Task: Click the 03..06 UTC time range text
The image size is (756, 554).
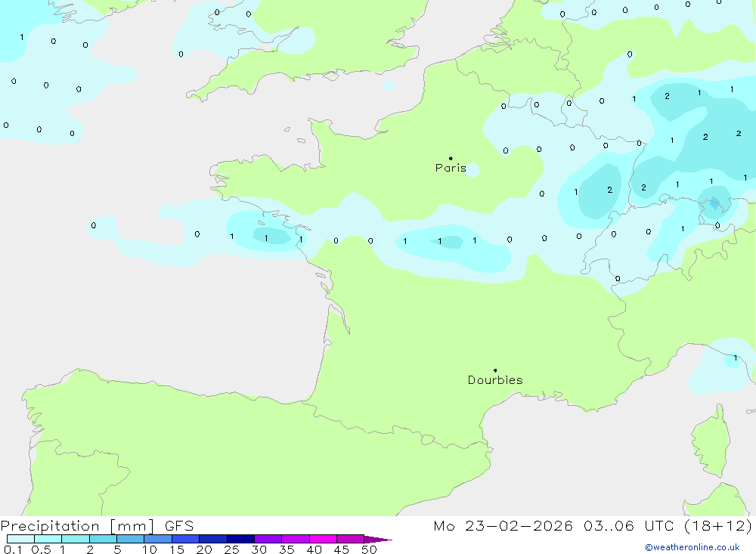Action: pyautogui.click(x=628, y=526)
